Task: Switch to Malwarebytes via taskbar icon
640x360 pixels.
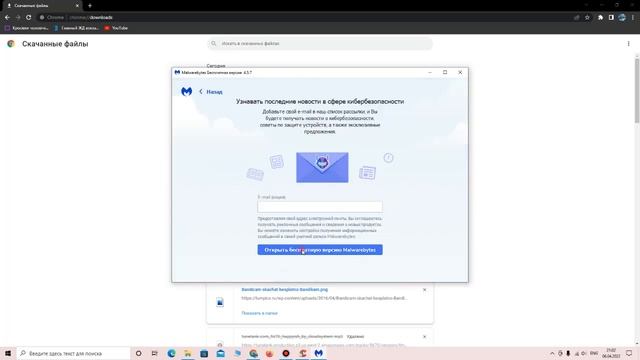Action: coord(318,353)
